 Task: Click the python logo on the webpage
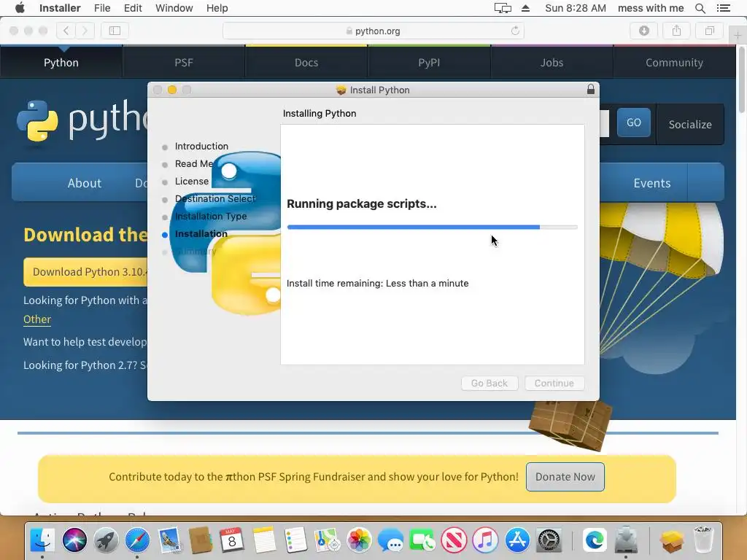81,120
